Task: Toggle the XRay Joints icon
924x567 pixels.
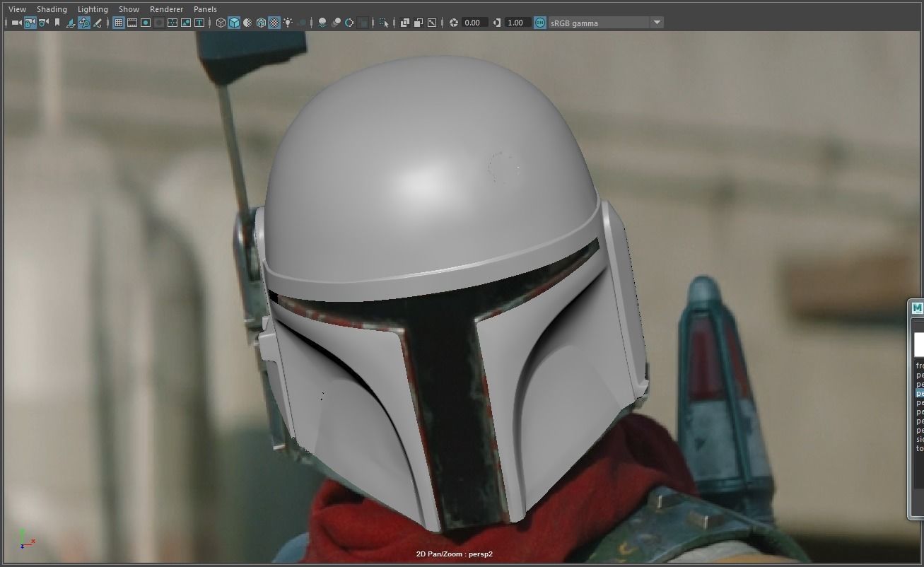Action: click(432, 23)
